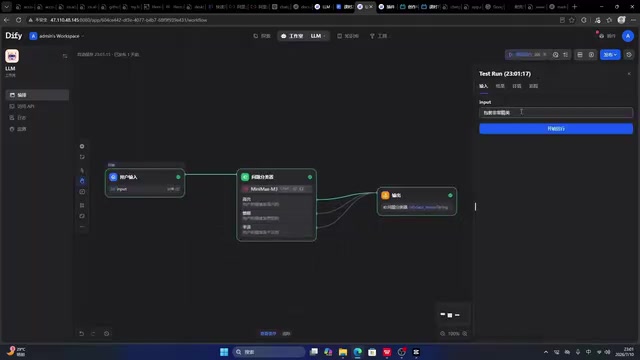Open the checklist icon next to run history

click(x=565, y=55)
